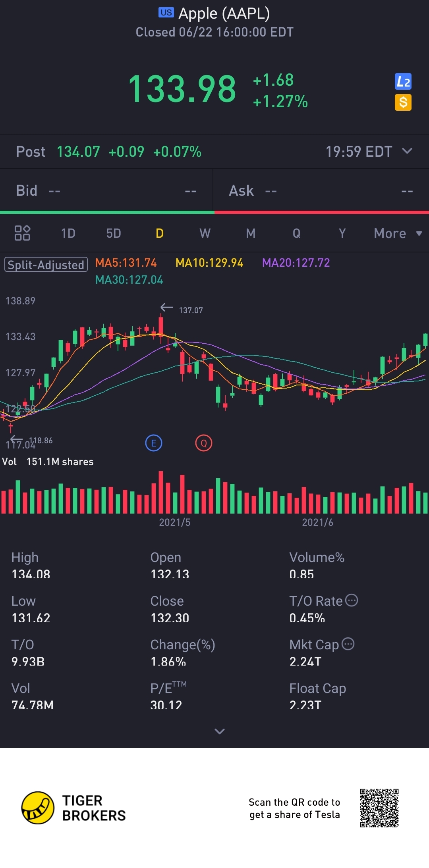Tap the 133.98 last price
This screenshot has width=429, height=868.
[x=182, y=89]
